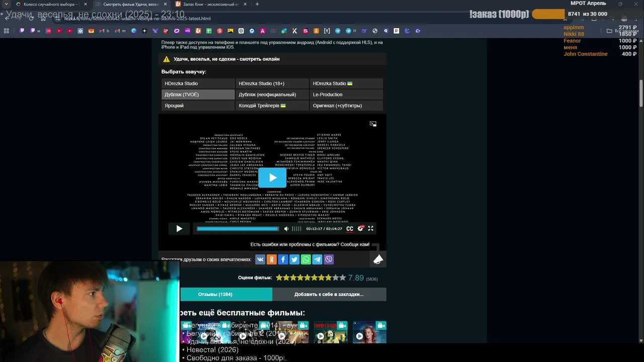Share on Facebook
This screenshot has height=362, width=644.
[283, 259]
